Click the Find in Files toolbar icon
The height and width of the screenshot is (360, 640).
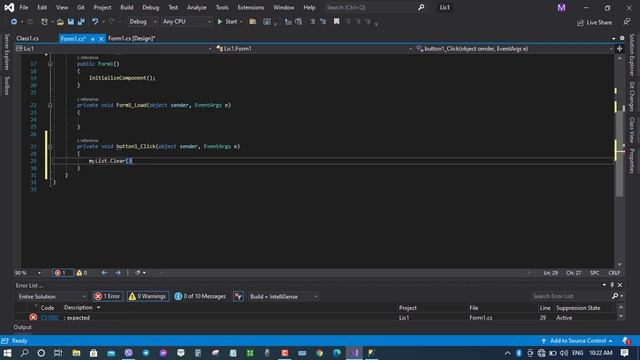[x=253, y=22]
